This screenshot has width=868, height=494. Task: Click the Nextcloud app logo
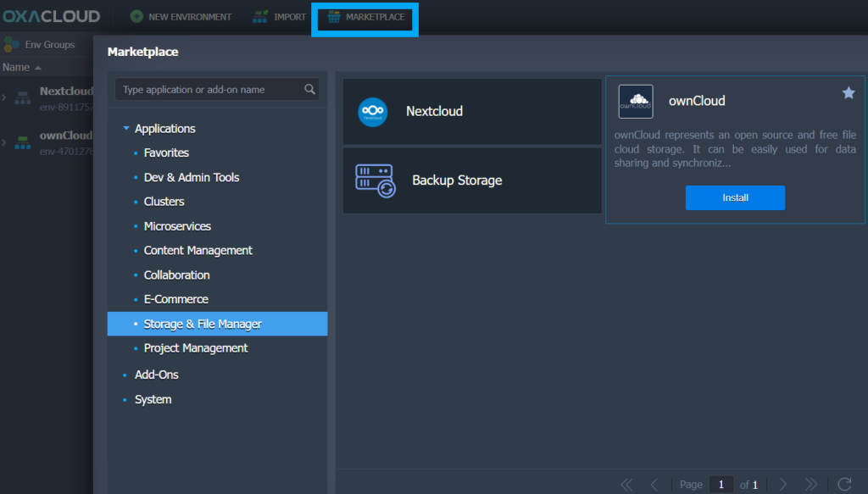373,112
